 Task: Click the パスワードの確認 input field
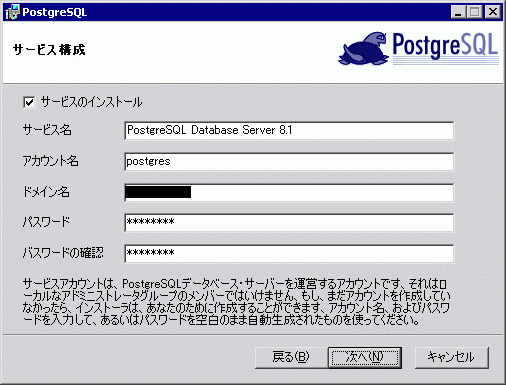(289, 253)
